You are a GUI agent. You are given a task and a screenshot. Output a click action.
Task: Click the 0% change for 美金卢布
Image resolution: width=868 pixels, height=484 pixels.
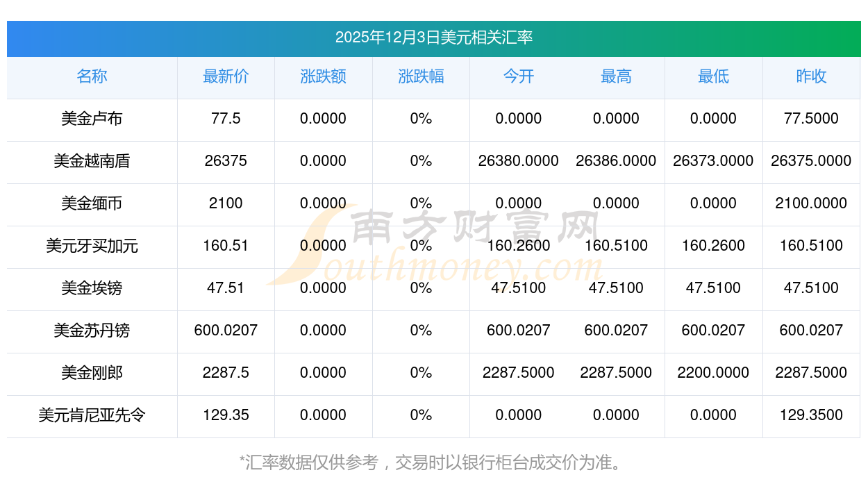pos(421,119)
